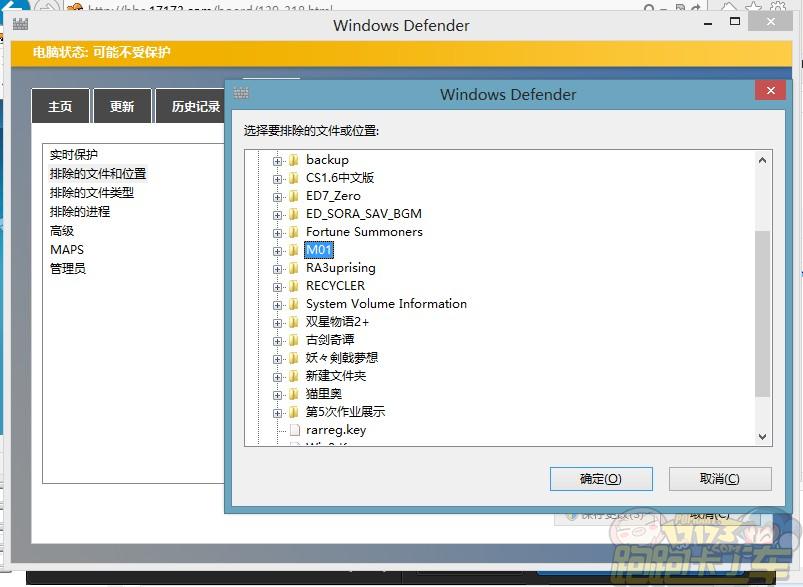803x587 pixels.
Task: Expand the RECYCLER folder node
Action: pyautogui.click(x=277, y=287)
